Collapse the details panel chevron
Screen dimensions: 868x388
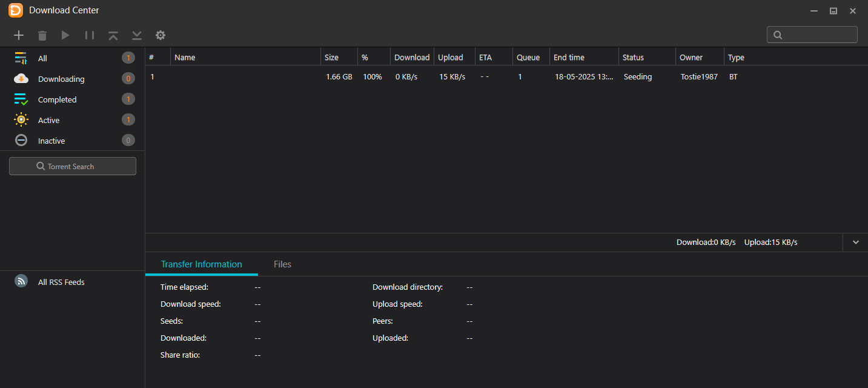855,242
